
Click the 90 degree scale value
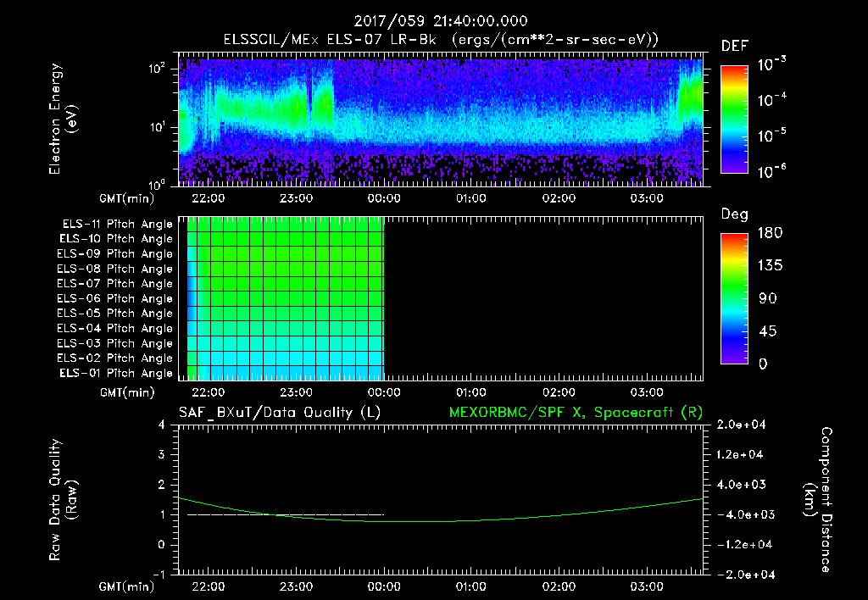pos(767,298)
